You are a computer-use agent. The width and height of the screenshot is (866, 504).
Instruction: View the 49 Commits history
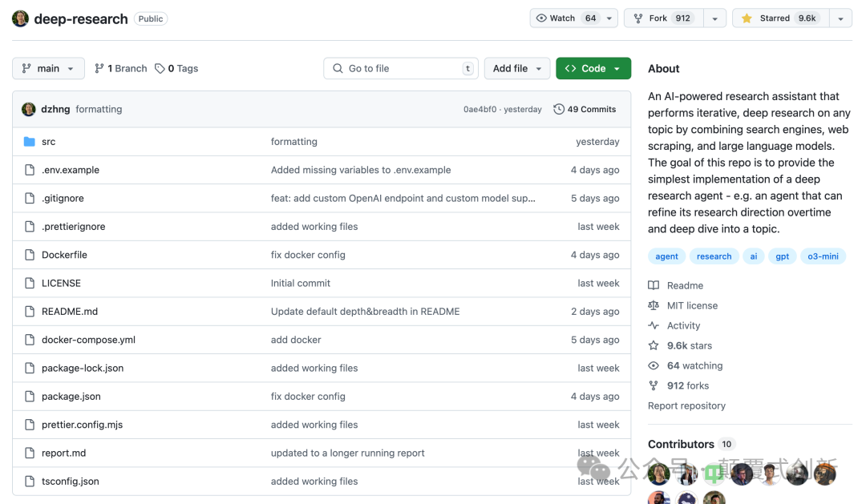(585, 109)
